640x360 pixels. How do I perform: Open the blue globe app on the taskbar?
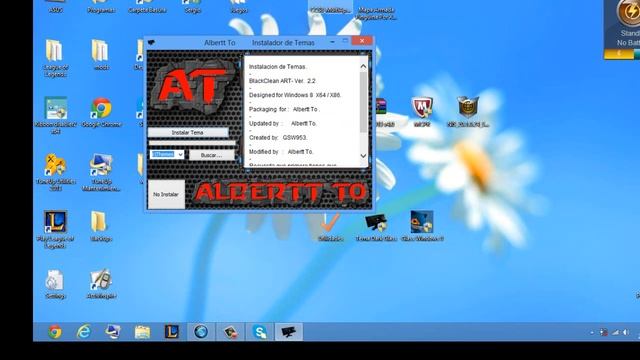click(x=201, y=332)
